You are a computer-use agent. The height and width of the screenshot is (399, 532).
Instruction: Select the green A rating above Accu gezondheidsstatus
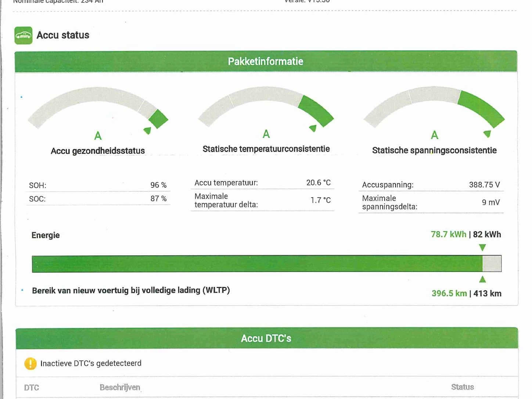point(98,136)
